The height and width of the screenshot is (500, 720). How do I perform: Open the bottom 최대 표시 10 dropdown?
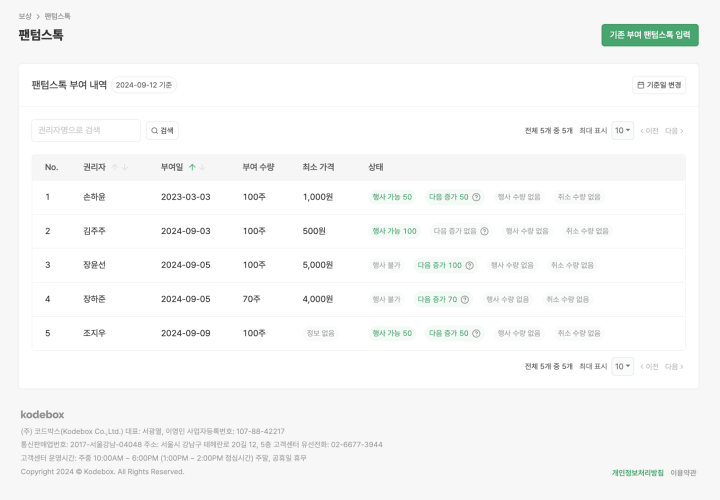[623, 366]
